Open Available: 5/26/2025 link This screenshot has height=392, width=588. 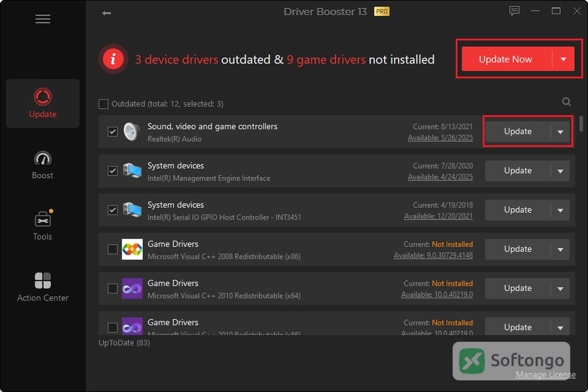pos(440,138)
